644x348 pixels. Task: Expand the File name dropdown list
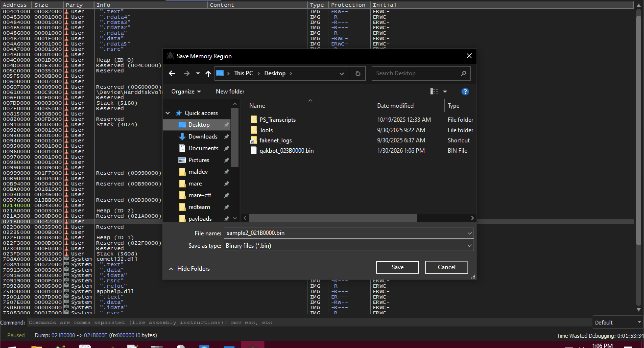[469, 233]
